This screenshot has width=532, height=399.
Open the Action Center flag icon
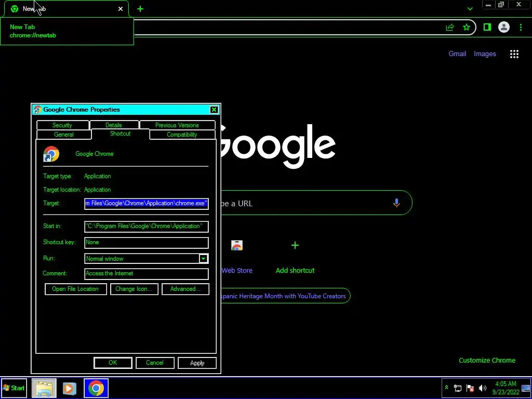(470, 388)
